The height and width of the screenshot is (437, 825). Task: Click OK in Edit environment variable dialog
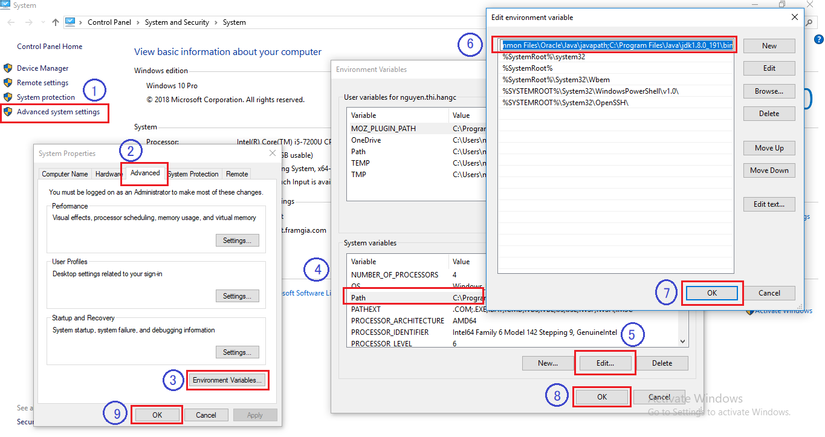(x=712, y=293)
